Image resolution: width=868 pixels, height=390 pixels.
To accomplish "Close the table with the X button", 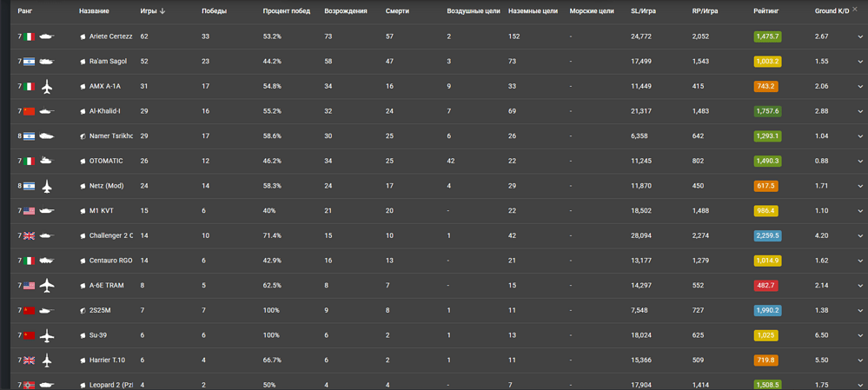I will [x=855, y=10].
